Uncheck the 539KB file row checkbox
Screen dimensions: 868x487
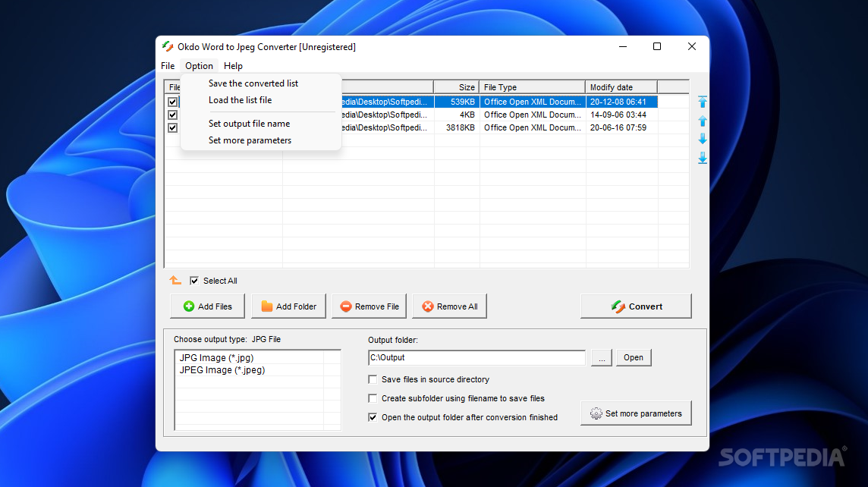click(x=173, y=102)
